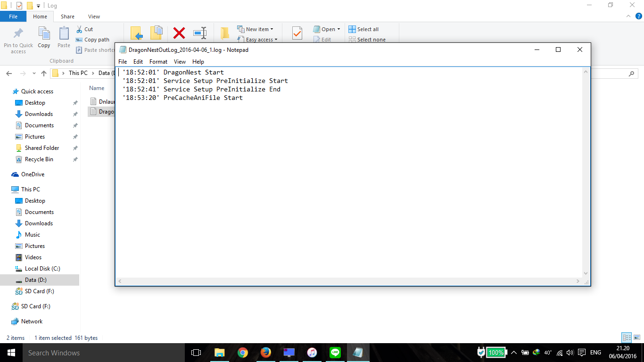Viewport: 644px width, 362px height.
Task: Click the Up one level arrow
Action: click(44, 74)
